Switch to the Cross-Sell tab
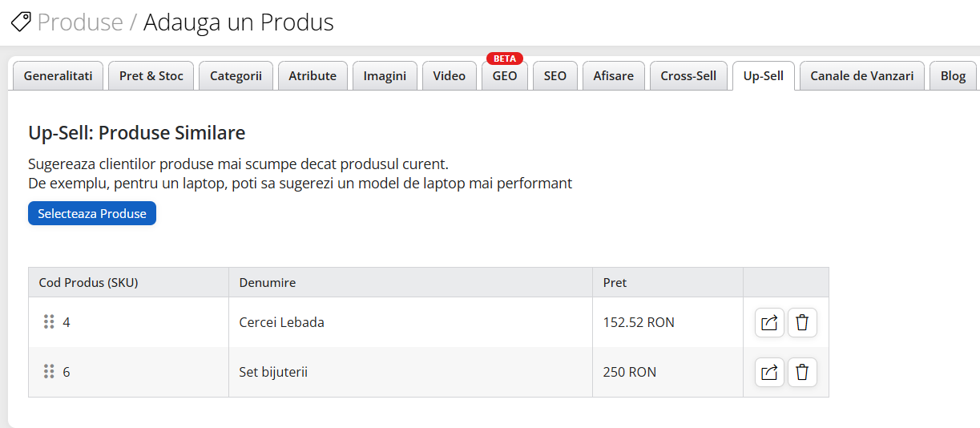 (688, 76)
